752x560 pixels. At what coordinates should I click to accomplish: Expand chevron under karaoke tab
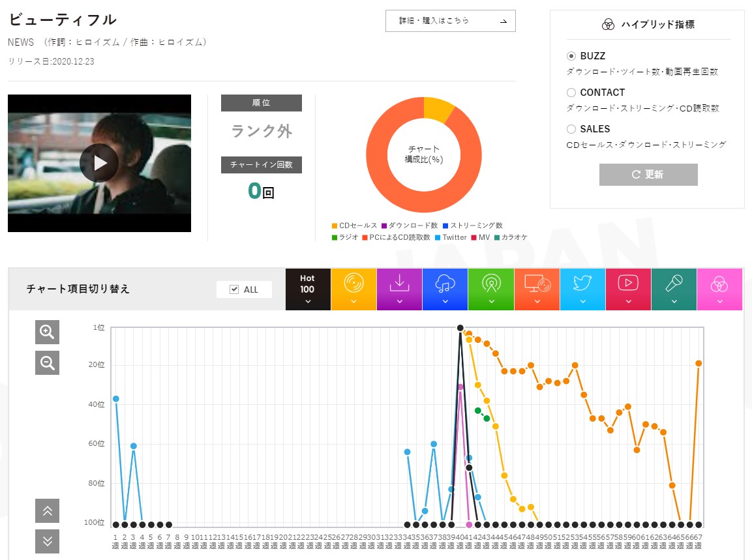674,302
